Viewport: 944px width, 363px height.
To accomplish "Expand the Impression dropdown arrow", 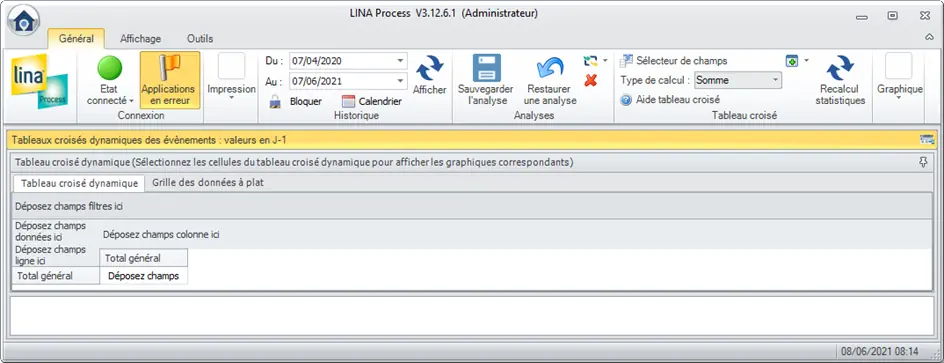I will (231, 98).
